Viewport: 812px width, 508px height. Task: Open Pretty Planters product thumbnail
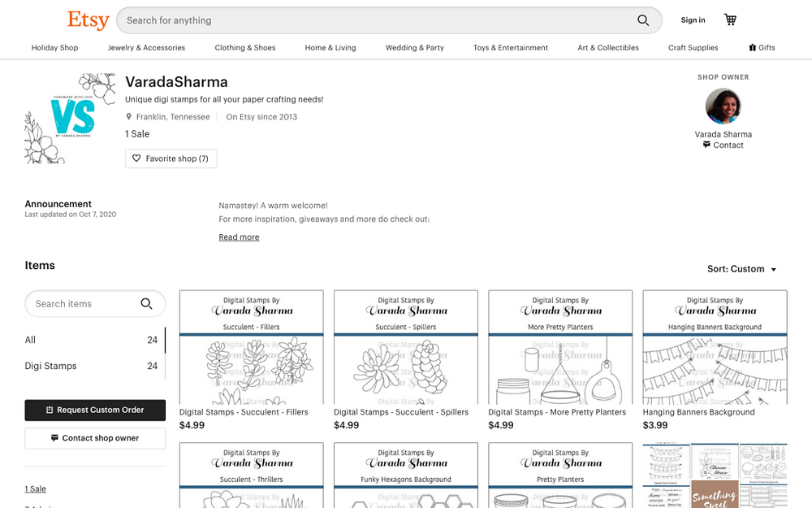tap(560, 475)
